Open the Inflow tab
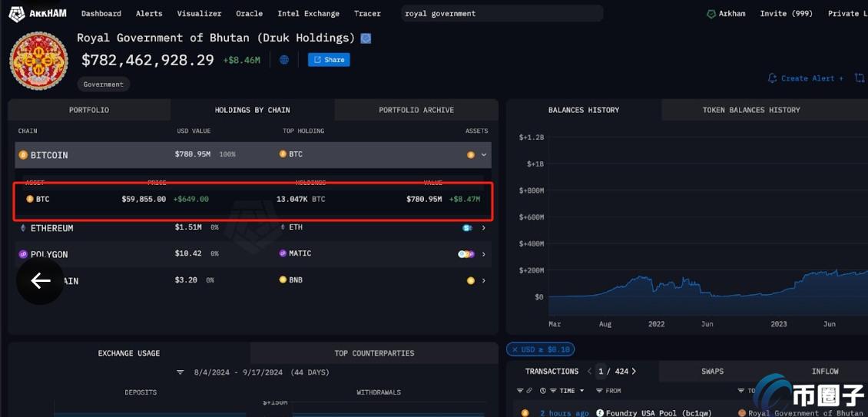The height and width of the screenshot is (417, 868). coord(825,371)
